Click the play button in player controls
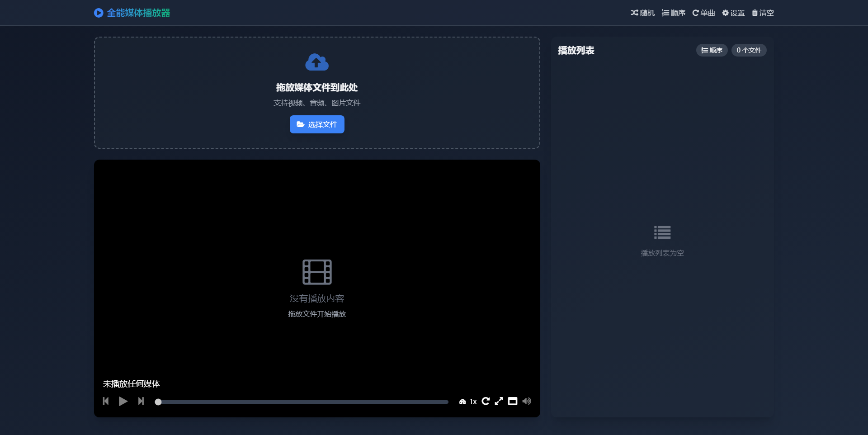 tap(123, 401)
